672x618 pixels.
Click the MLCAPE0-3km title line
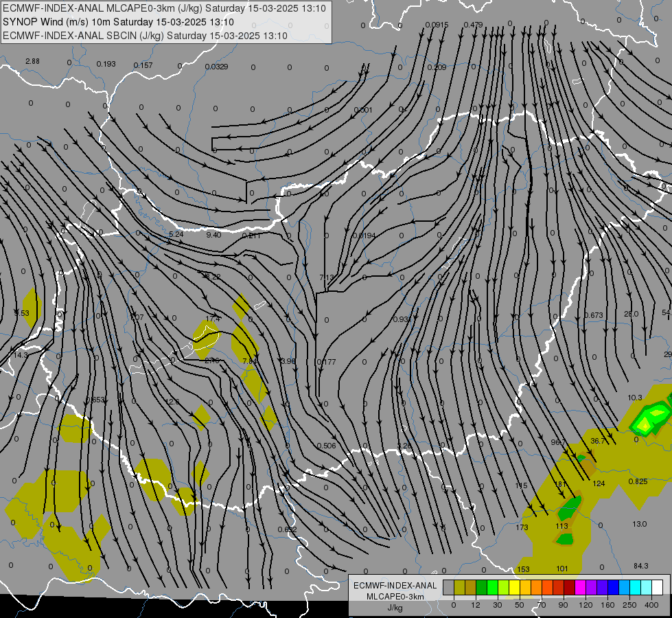point(164,8)
